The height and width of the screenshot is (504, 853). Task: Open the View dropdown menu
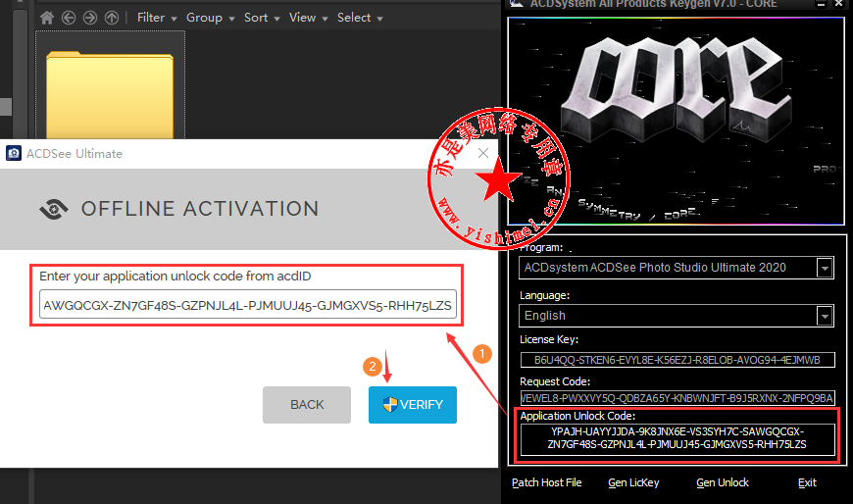(308, 18)
